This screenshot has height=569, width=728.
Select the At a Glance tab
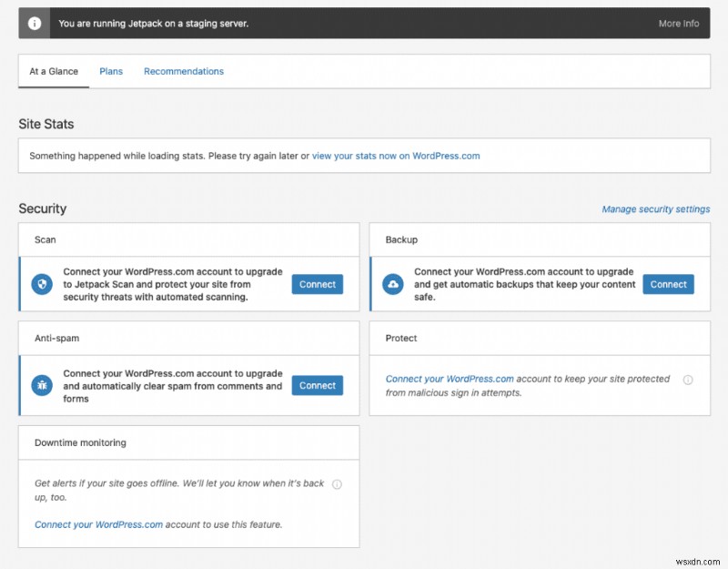point(54,71)
